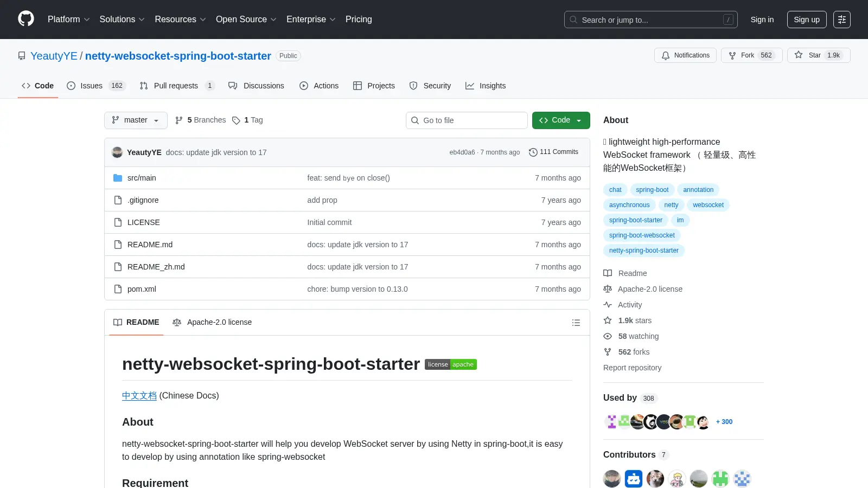This screenshot has width=868, height=488.
Task: Open the README outline icon
Action: pyautogui.click(x=576, y=323)
